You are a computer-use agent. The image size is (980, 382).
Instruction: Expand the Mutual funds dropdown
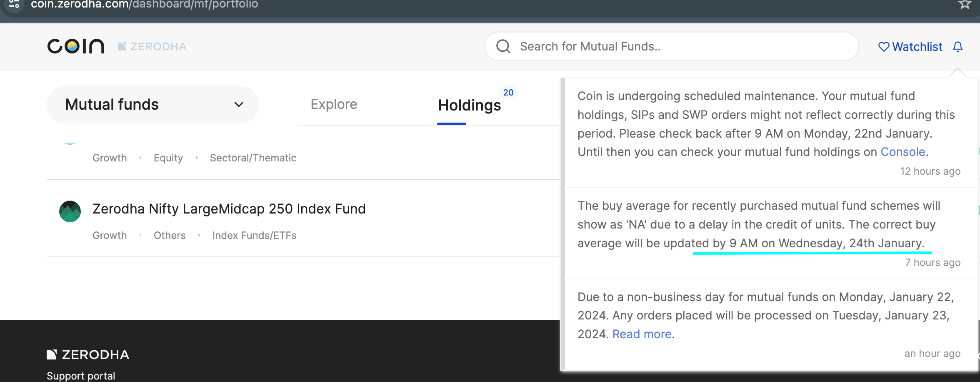(153, 104)
